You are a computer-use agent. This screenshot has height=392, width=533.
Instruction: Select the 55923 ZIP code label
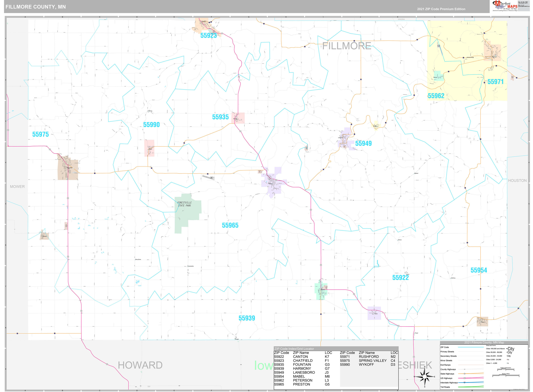coord(209,36)
